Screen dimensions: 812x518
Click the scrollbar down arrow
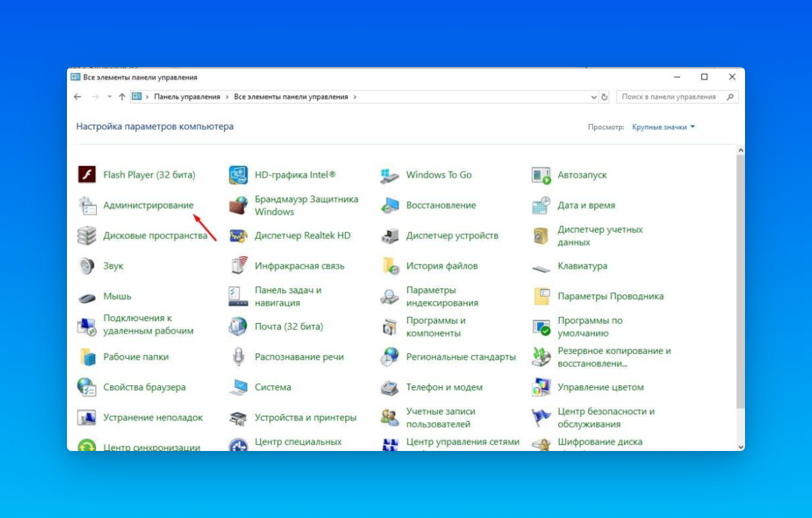pos(740,446)
